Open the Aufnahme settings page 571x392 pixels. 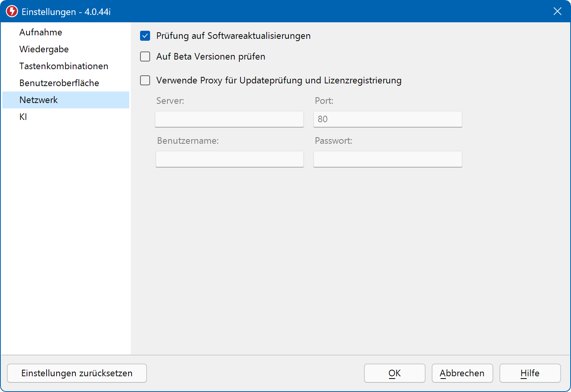[41, 32]
